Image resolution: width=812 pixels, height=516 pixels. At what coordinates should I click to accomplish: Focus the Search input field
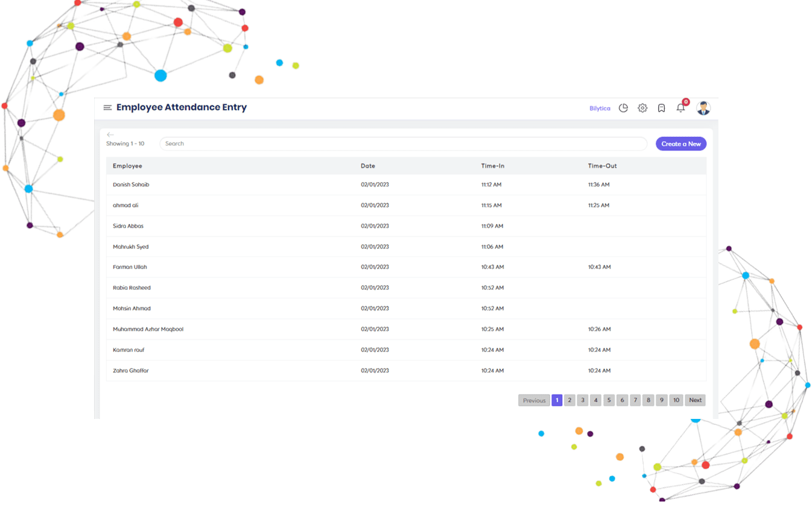tap(403, 143)
